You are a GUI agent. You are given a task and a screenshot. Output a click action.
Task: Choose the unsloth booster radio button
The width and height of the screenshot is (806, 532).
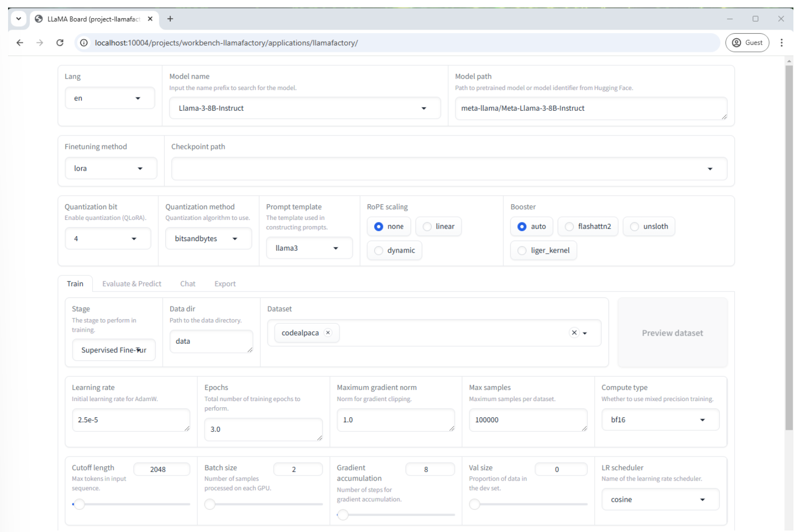635,226
